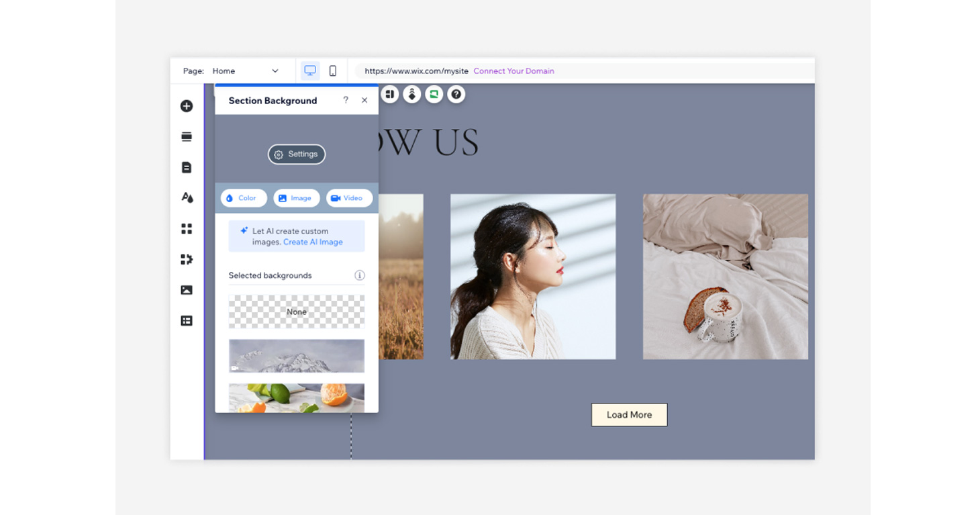Select the Image background tab
This screenshot has width=980, height=515.
(x=296, y=198)
